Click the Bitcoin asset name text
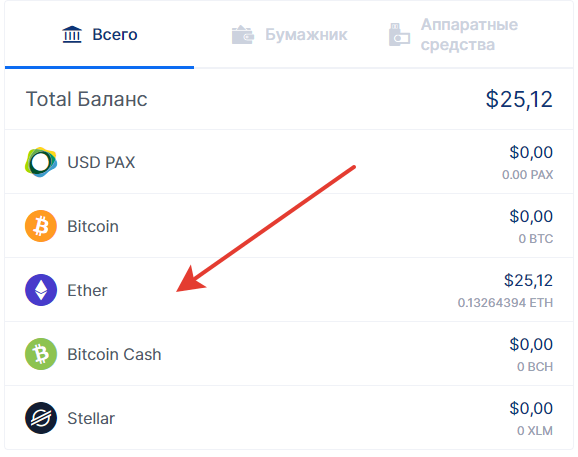This screenshot has width=578, height=457. click(93, 226)
